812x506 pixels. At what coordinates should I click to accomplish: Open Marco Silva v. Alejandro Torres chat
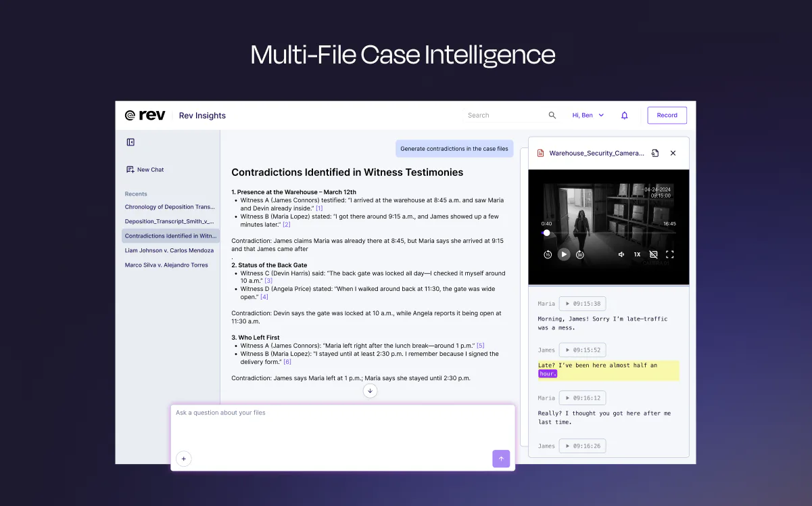(166, 265)
